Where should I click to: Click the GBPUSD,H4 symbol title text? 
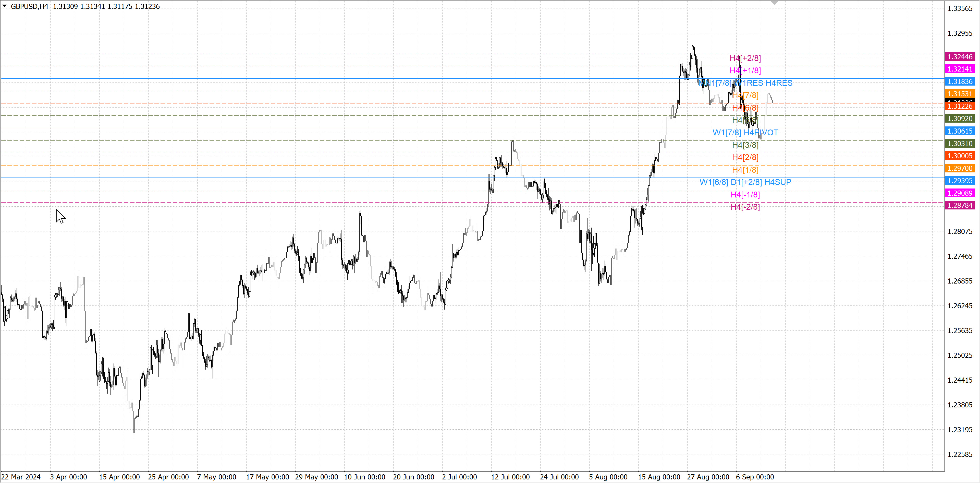(29, 6)
